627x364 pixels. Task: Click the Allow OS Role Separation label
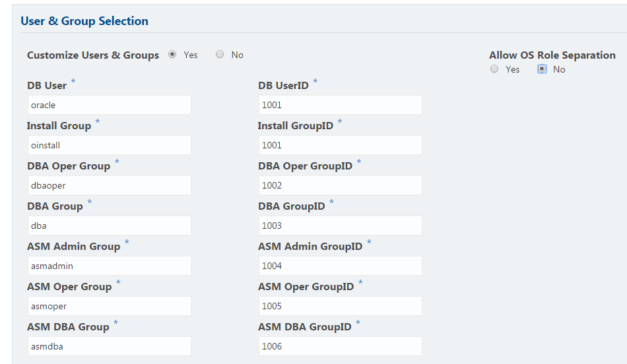(x=552, y=55)
